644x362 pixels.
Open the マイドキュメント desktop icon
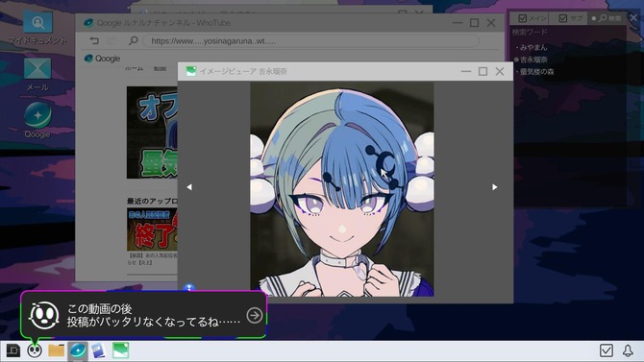pos(37,27)
